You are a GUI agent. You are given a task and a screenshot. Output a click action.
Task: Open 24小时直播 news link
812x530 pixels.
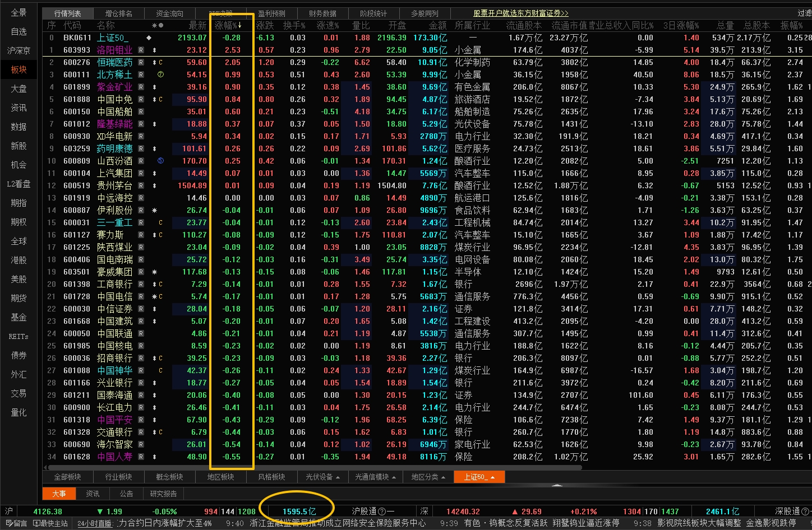coord(94,523)
